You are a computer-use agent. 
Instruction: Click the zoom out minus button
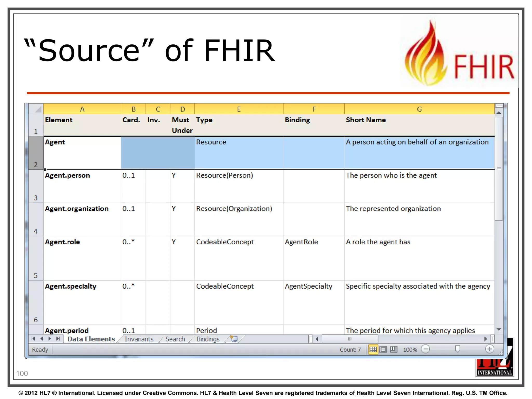(425, 349)
